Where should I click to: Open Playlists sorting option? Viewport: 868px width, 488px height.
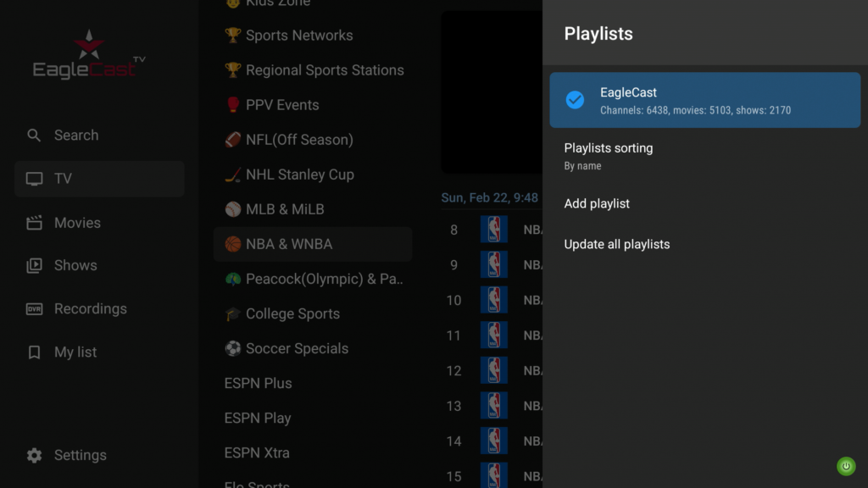[x=609, y=156]
